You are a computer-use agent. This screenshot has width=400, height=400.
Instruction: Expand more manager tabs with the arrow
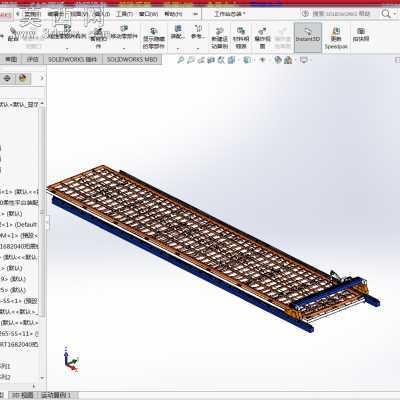click(42, 78)
